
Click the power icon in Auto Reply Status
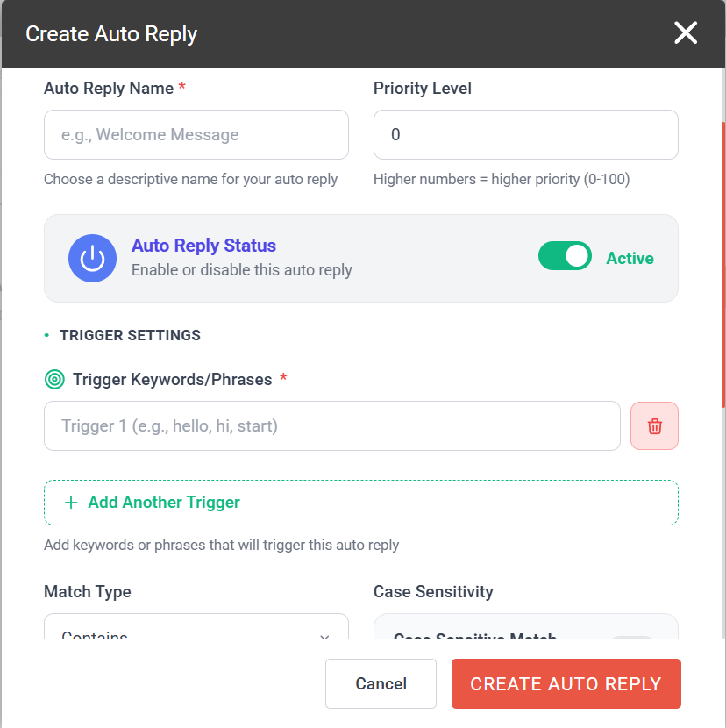[92, 258]
